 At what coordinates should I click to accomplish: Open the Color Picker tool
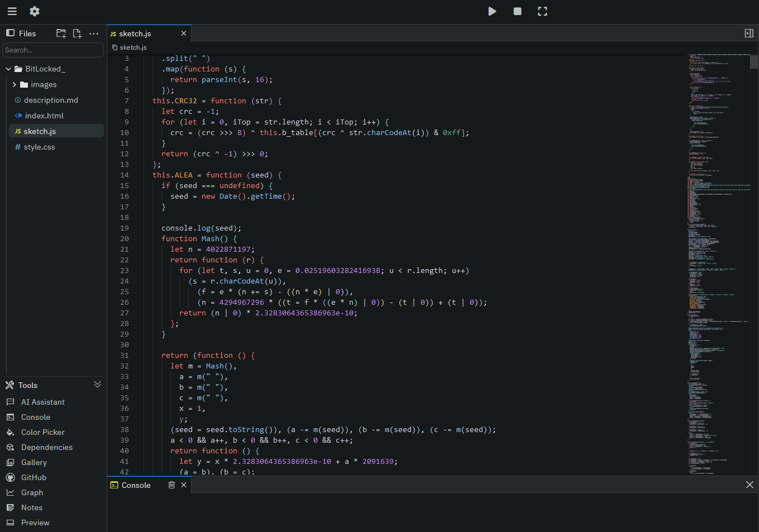tap(42, 432)
